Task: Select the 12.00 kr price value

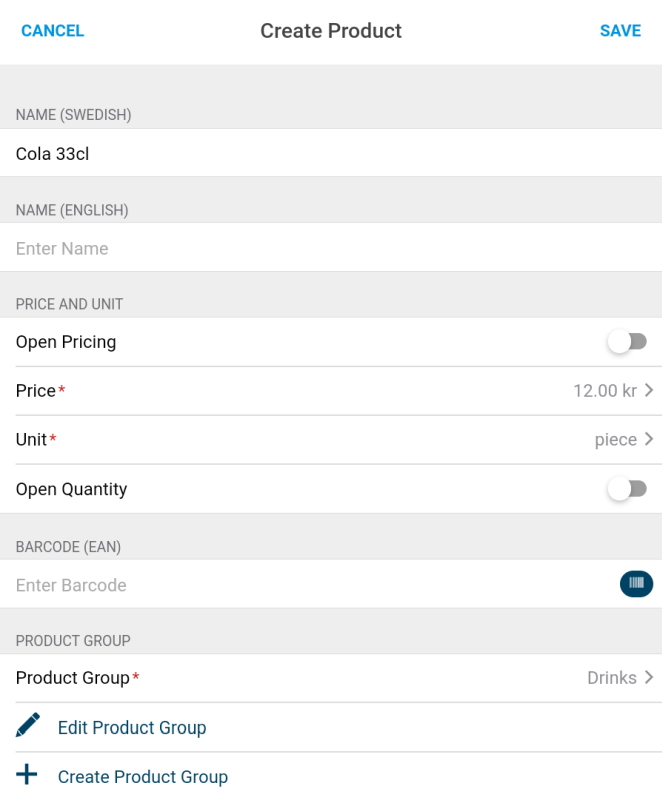Action: (605, 390)
